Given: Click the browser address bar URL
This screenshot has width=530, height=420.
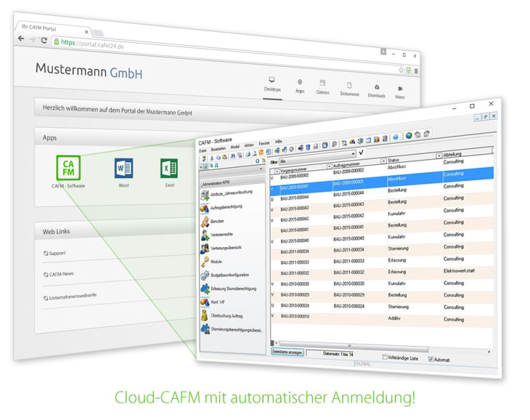Looking at the screenshot, I should pos(92,44).
